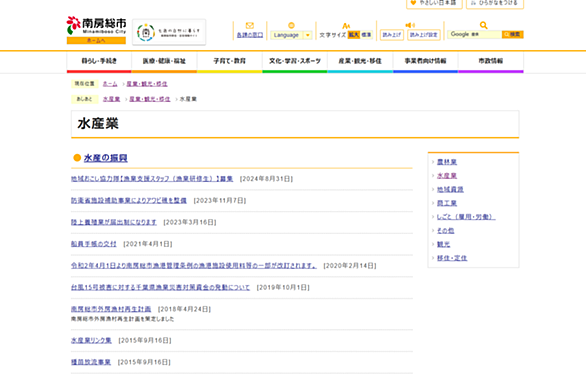Click the date text [2024年8月31日]
The image size is (586, 375).
coord(266,179)
